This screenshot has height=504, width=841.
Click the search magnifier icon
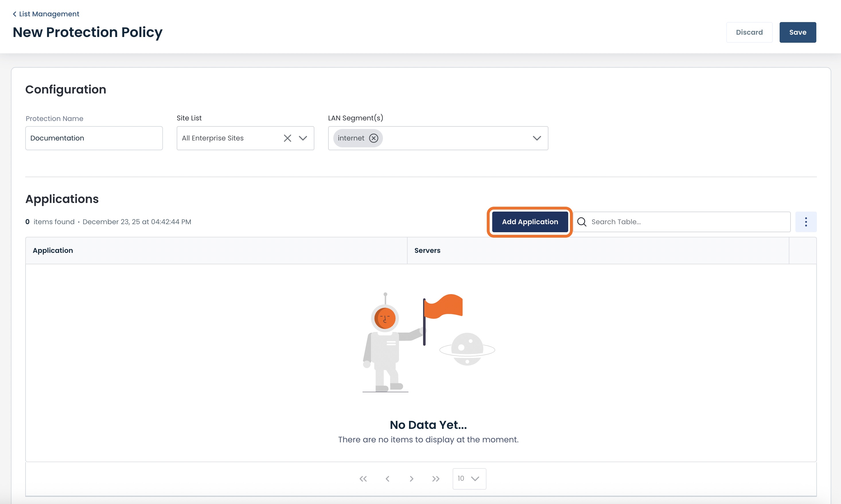click(582, 222)
